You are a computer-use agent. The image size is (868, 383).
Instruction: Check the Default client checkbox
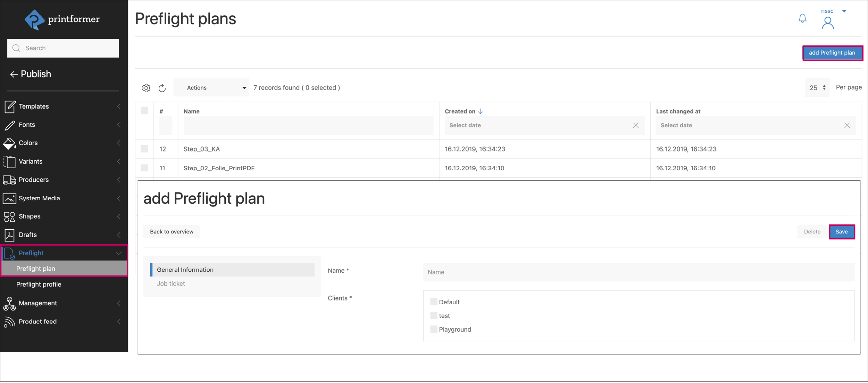(434, 302)
